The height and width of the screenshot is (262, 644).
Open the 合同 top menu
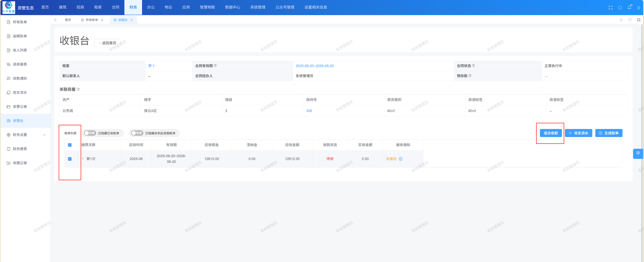click(x=116, y=7)
